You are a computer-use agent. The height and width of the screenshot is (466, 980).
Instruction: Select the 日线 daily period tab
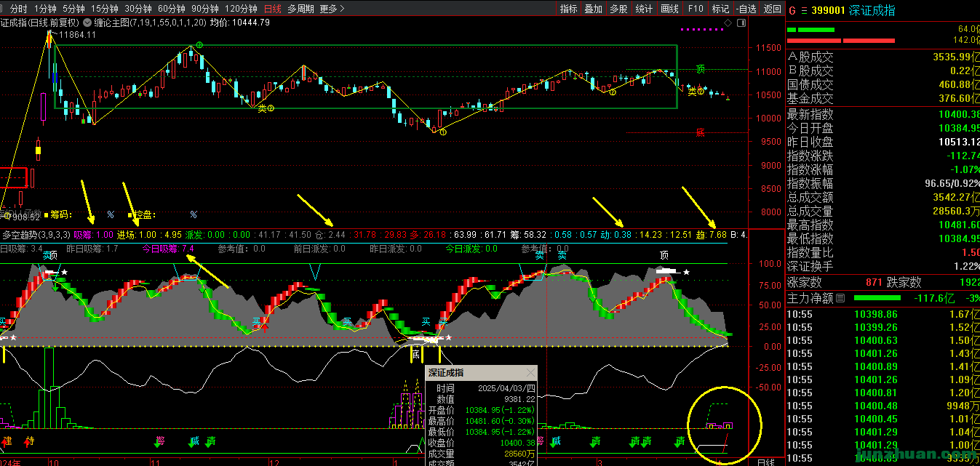tap(272, 9)
